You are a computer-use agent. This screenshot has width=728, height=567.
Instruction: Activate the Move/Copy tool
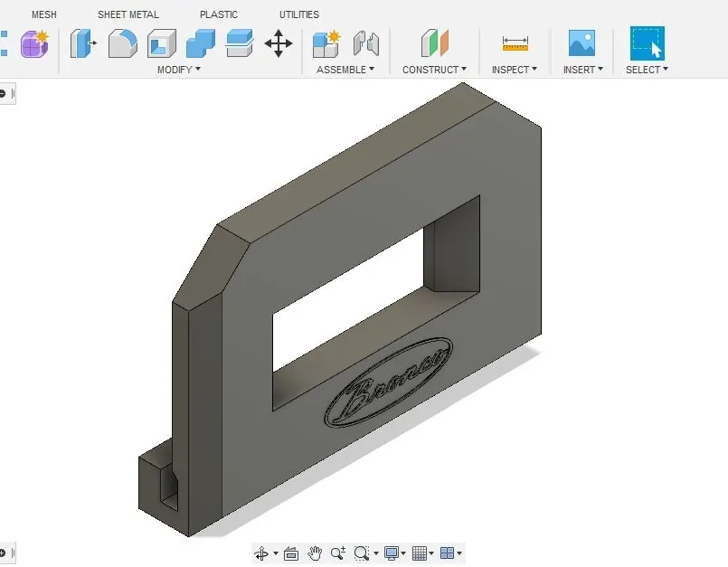[278, 43]
